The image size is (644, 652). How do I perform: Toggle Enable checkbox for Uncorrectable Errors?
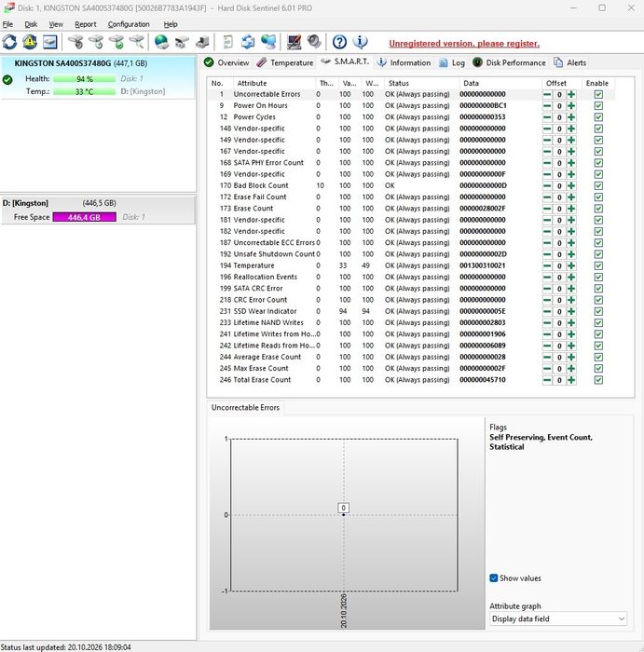click(x=598, y=94)
